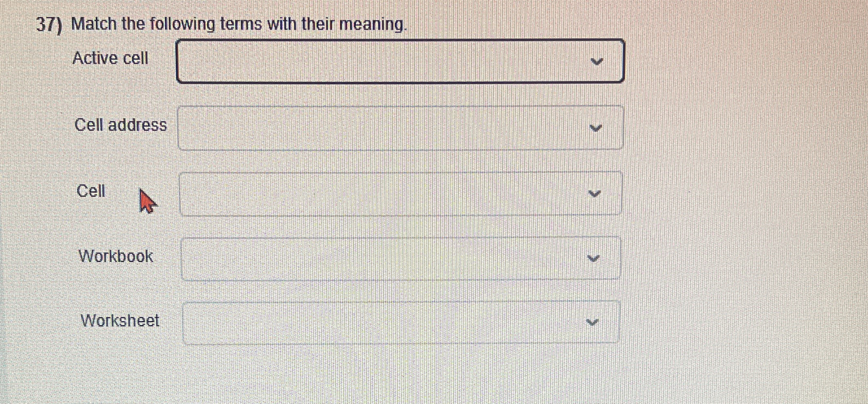Click the chevron on the Active cell selector
The image size is (868, 404).
(597, 61)
